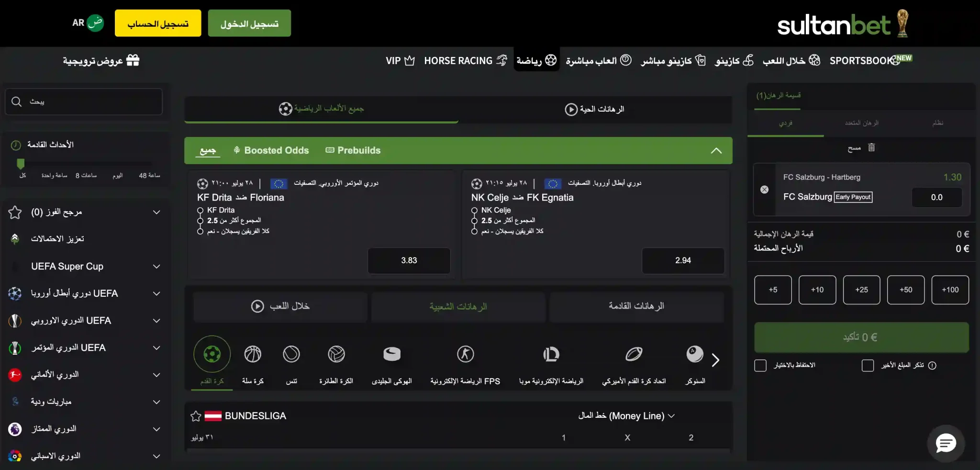This screenshot has width=980, height=470.
Task: Click the Spanish La Liga logo in sidebar
Action: pyautogui.click(x=15, y=456)
